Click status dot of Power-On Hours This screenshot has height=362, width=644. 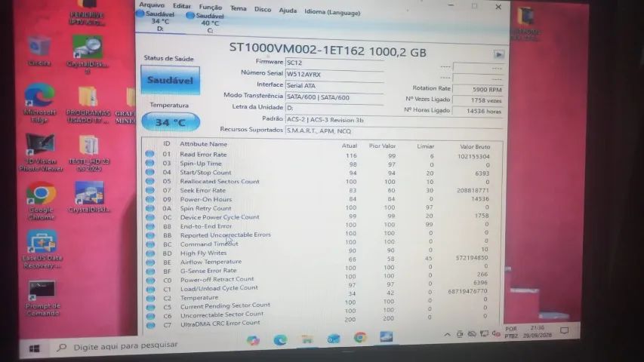pos(149,199)
